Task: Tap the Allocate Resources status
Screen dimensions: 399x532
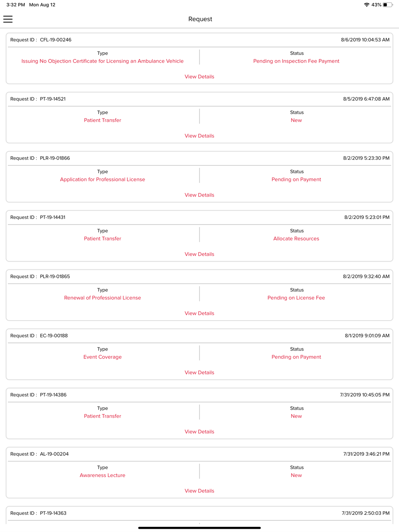Action: point(296,238)
